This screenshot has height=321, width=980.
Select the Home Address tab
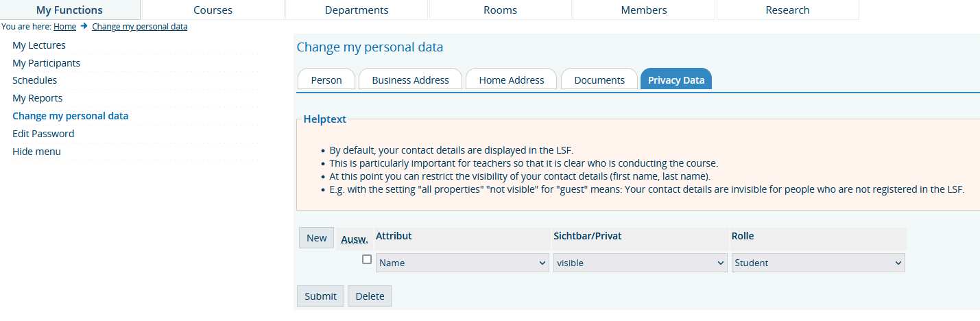point(512,80)
